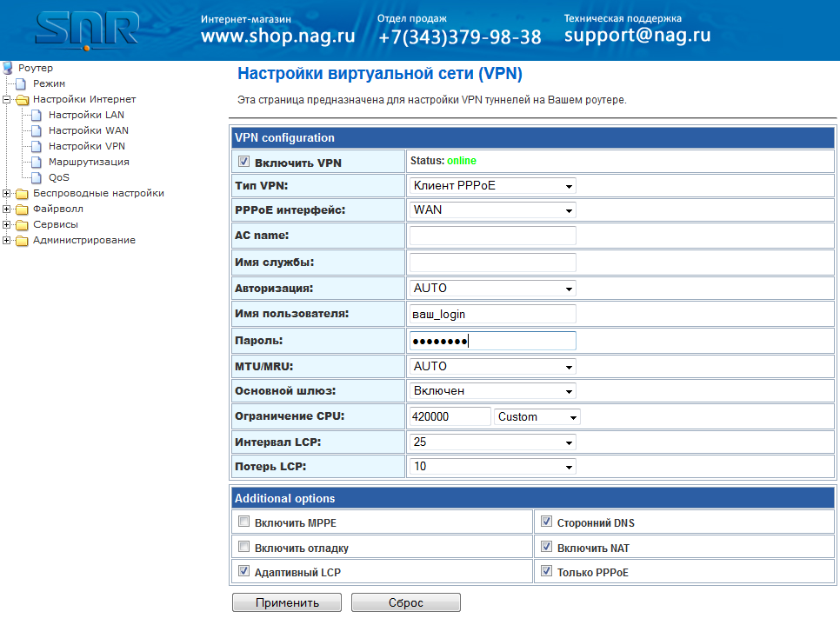Viewport: 840px width, 625px height.
Task: Expand the Файрволл tree node
Action: click(6, 209)
